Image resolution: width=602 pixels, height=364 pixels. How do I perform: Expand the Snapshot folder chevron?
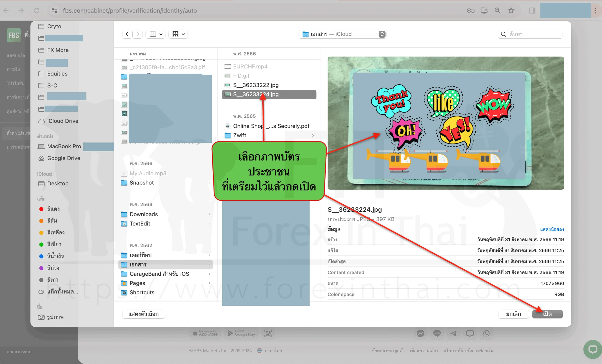(x=209, y=183)
